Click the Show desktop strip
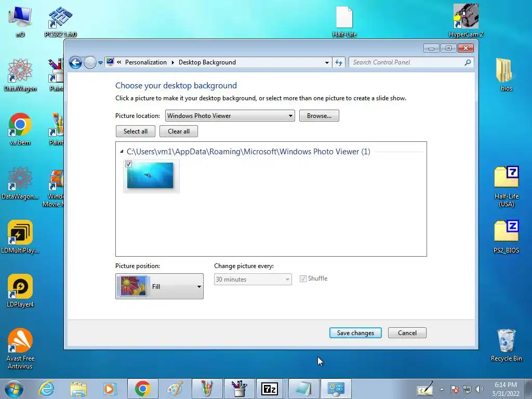This screenshot has height=399, width=532. coord(528,389)
